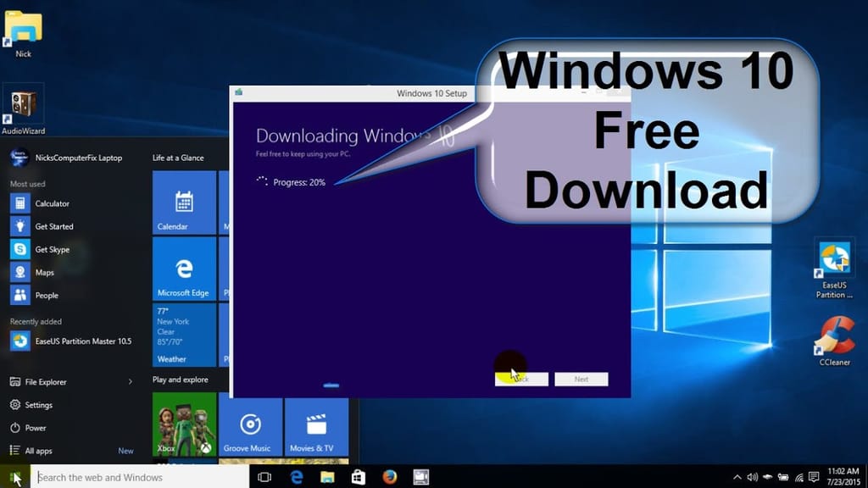This screenshot has width=868, height=488.
Task: Open Task View from taskbar
Action: point(264,477)
